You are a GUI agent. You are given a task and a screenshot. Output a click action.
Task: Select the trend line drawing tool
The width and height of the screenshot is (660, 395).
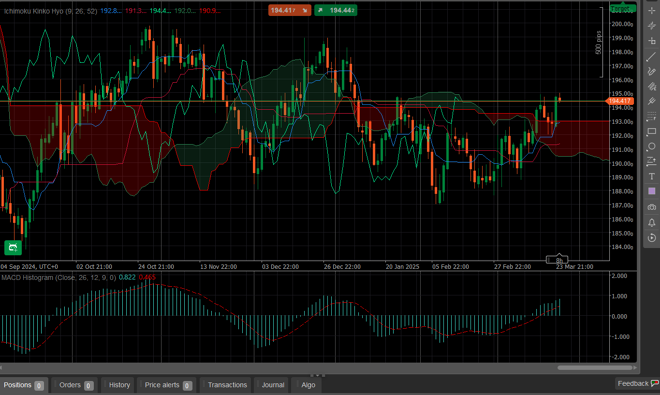[x=652, y=56]
